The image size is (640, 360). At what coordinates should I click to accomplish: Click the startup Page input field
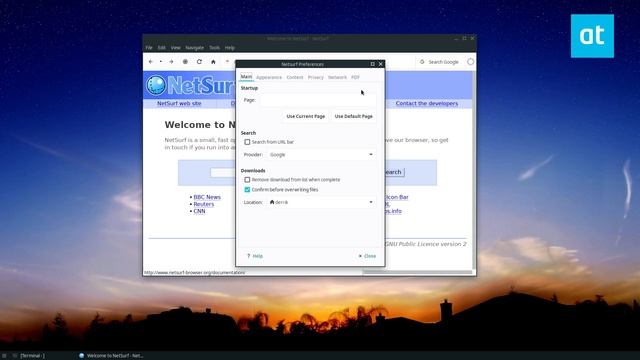click(x=318, y=100)
